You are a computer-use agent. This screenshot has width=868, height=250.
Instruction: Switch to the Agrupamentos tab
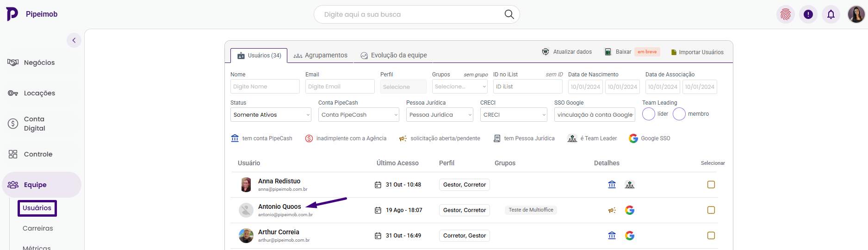click(321, 55)
